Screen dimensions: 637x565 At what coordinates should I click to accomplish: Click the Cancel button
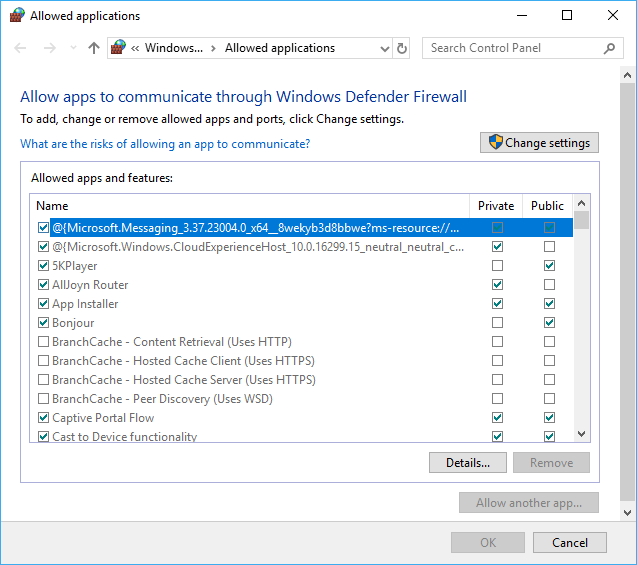coord(570,543)
